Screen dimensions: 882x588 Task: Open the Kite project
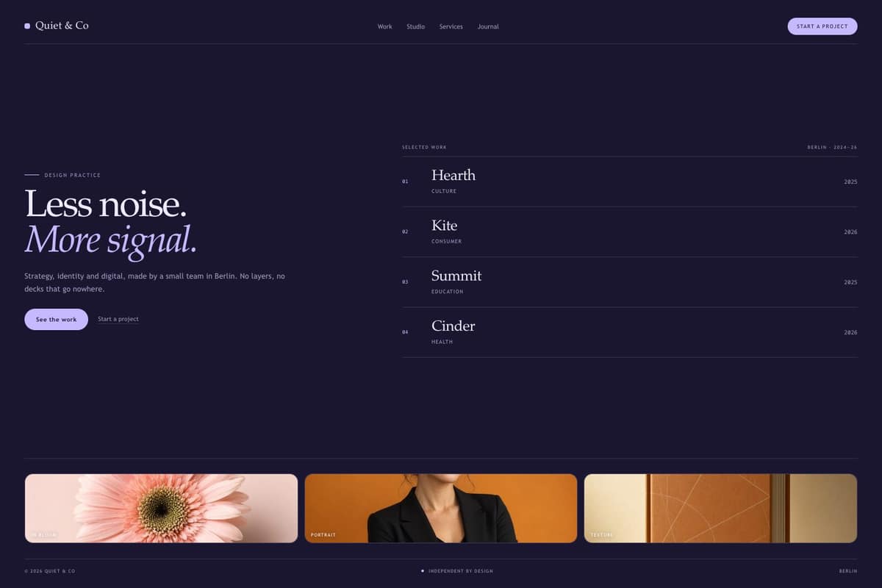pos(630,232)
